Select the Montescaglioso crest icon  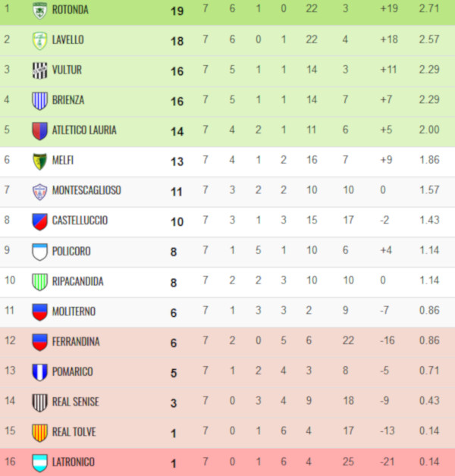[x=39, y=192]
